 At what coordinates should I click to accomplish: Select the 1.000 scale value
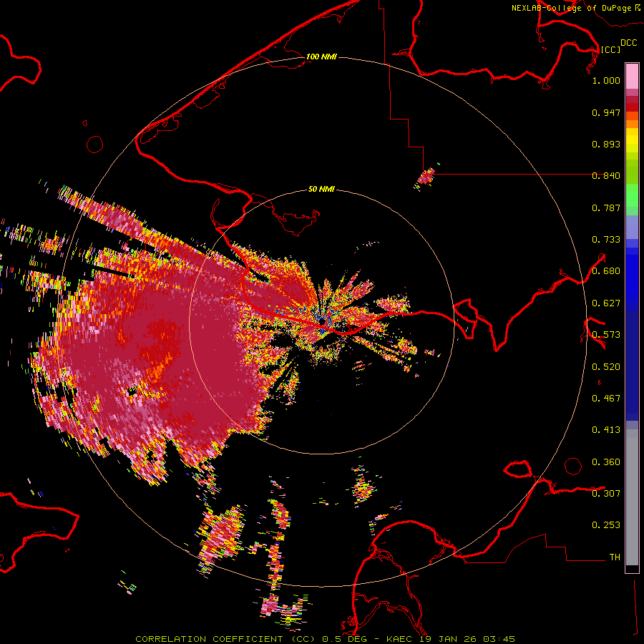coord(606,80)
